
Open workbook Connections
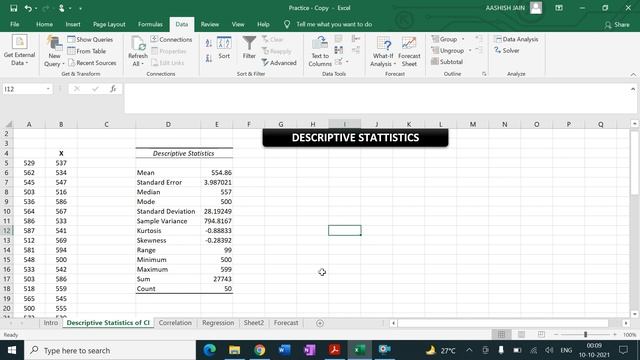point(171,40)
